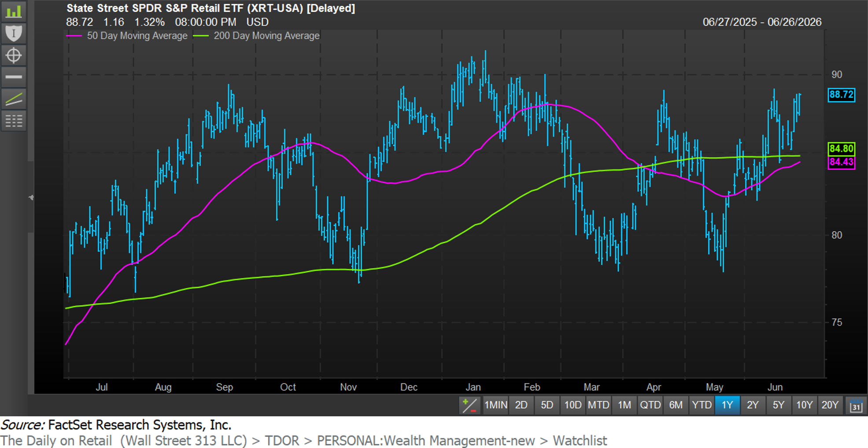Click the Nov month axis label
The height and width of the screenshot is (448, 868).
[348, 387]
